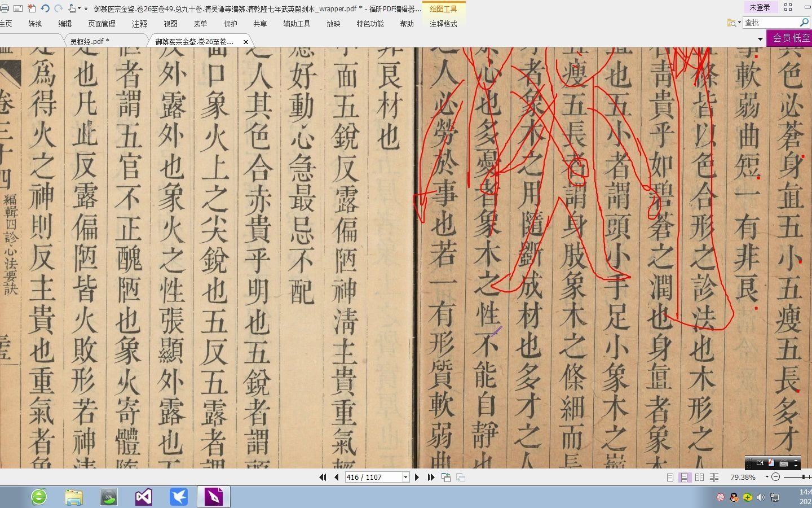
Task: Click the advanced search folder icon
Action: pyautogui.click(x=731, y=23)
